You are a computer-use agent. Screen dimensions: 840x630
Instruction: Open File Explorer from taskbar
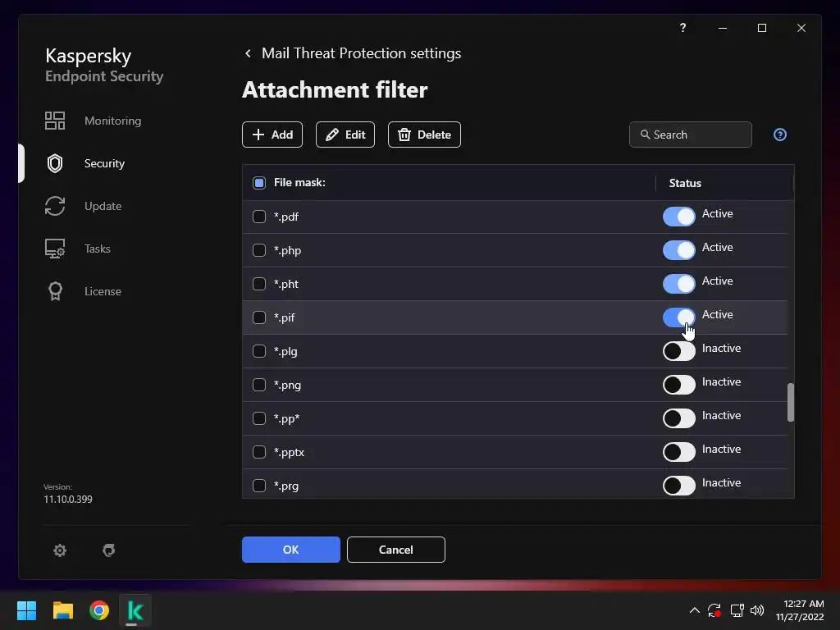pyautogui.click(x=62, y=610)
